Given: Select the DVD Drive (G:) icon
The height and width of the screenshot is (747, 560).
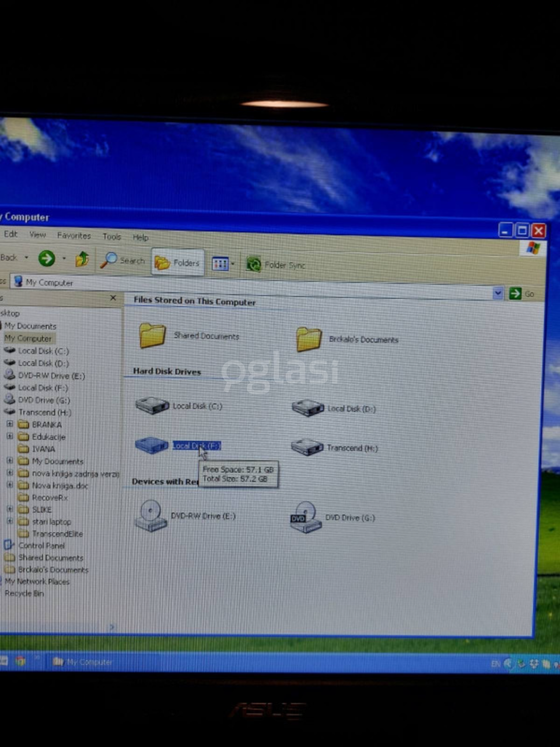Looking at the screenshot, I should tap(306, 517).
